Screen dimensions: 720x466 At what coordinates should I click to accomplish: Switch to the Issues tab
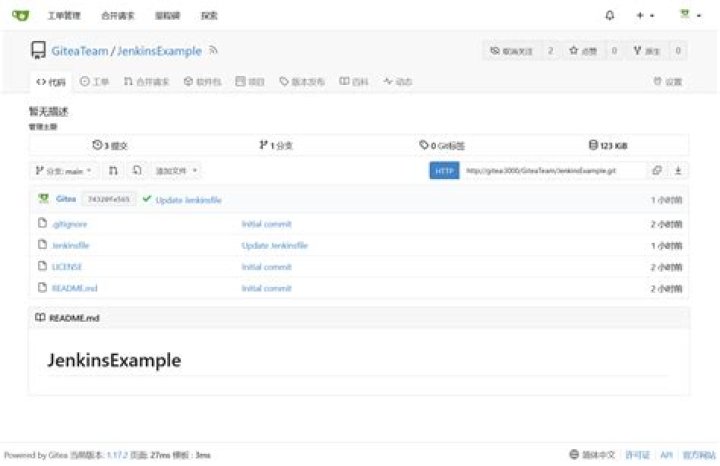94,81
